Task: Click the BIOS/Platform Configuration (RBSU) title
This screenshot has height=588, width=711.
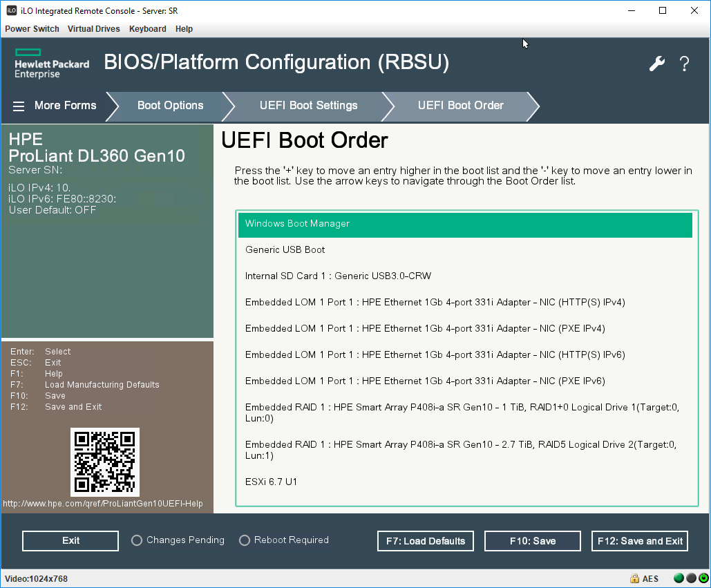Action: pos(276,62)
